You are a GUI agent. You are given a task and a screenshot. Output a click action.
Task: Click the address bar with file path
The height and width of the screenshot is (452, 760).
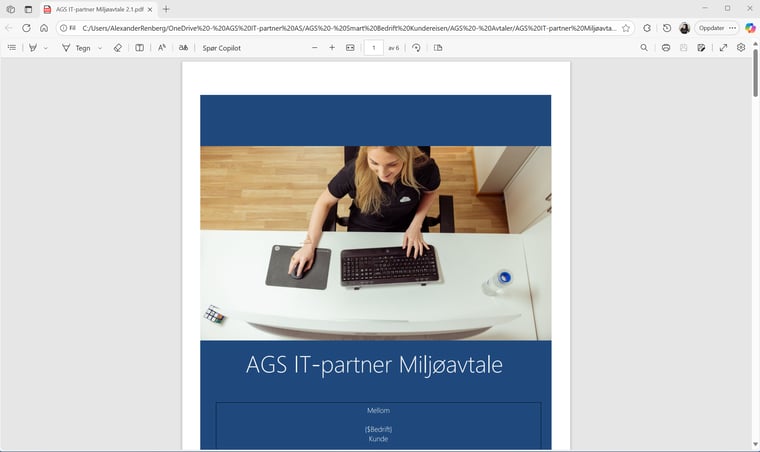coord(349,28)
